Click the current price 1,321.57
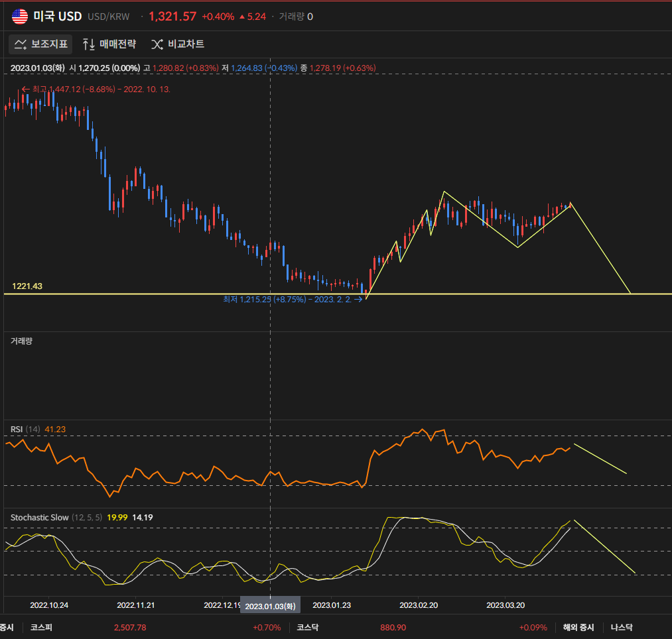 pos(172,17)
